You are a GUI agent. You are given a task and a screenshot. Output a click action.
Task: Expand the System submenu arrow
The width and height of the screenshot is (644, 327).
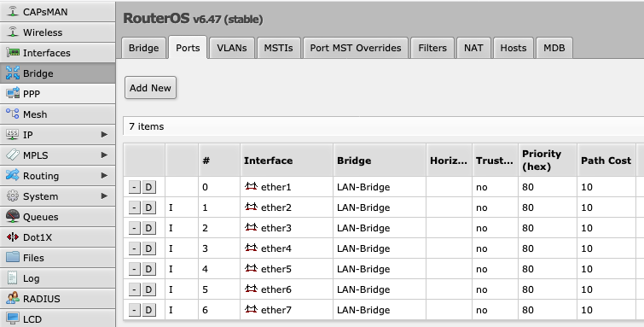click(104, 196)
